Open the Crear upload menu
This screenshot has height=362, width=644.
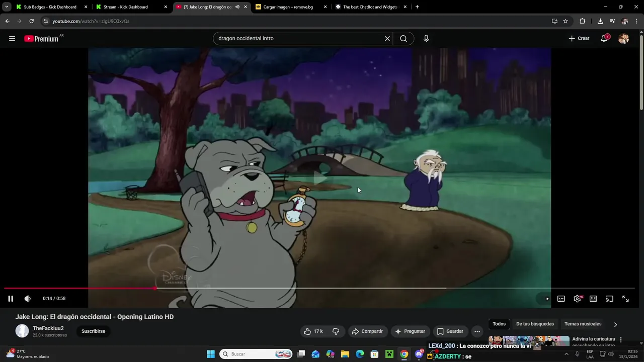[x=579, y=38]
